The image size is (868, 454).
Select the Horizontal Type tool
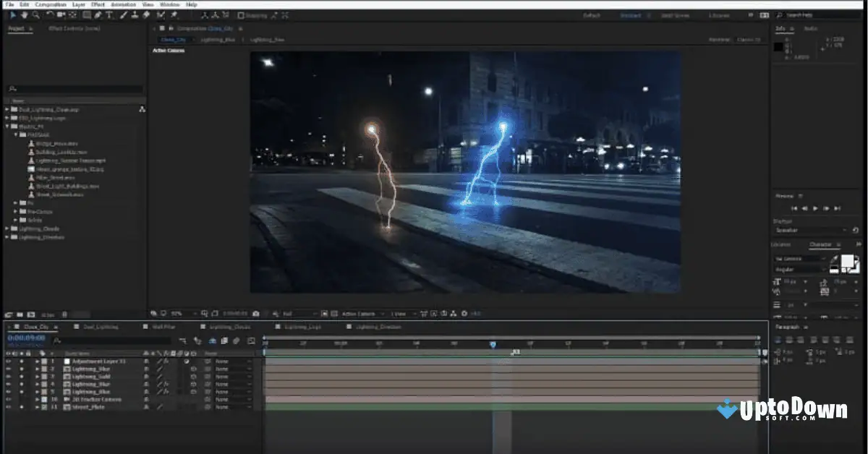point(110,14)
